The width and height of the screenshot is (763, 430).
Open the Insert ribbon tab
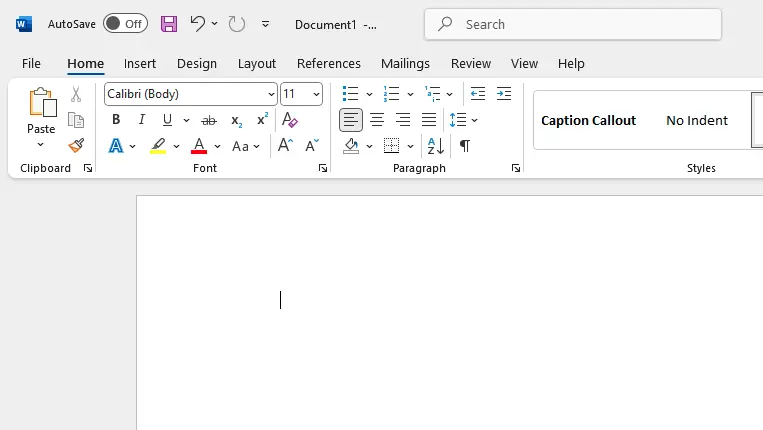(140, 63)
